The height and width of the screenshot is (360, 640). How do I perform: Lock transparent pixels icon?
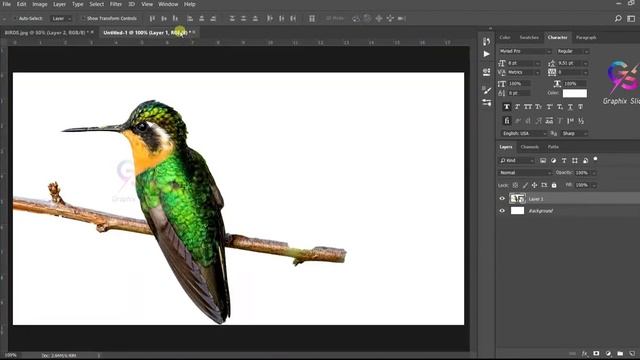pos(515,185)
